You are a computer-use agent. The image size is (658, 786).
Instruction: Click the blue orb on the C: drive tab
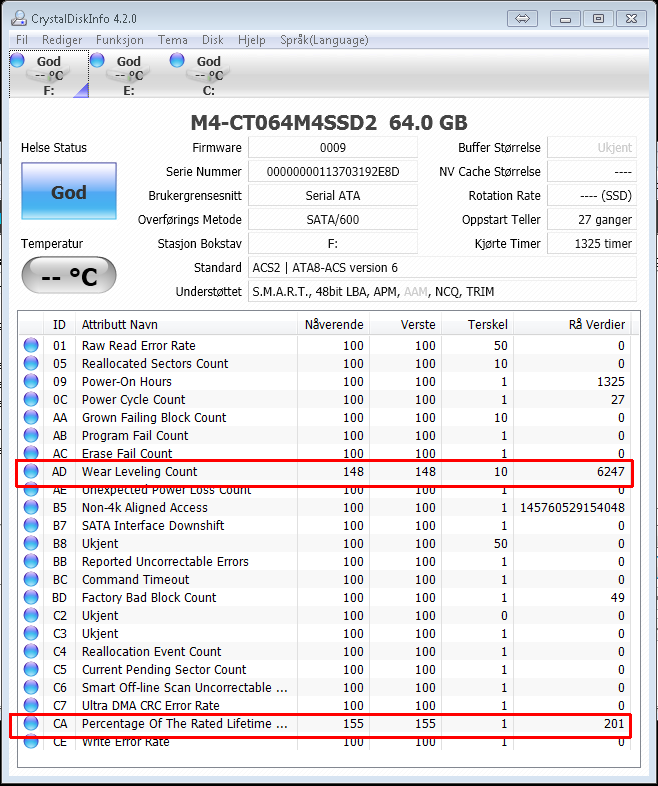pyautogui.click(x=177, y=60)
